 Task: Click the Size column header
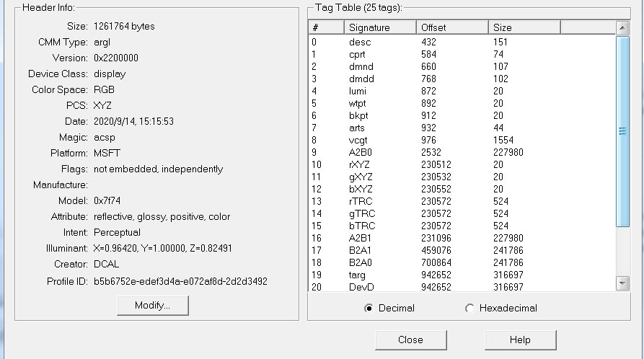click(524, 27)
